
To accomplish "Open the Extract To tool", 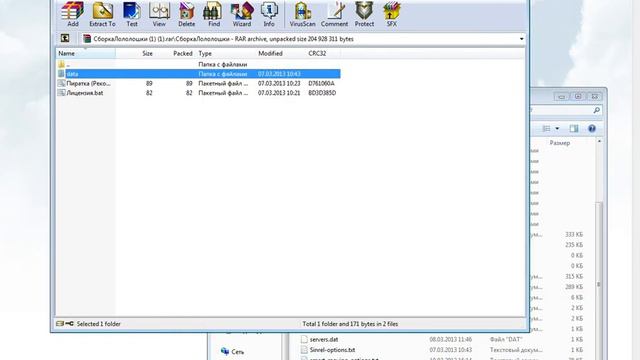I will (102, 14).
